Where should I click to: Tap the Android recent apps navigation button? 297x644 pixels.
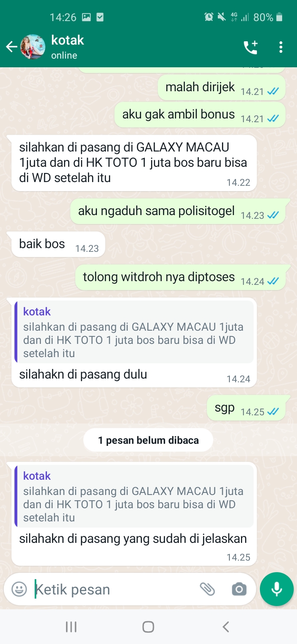(x=71, y=627)
